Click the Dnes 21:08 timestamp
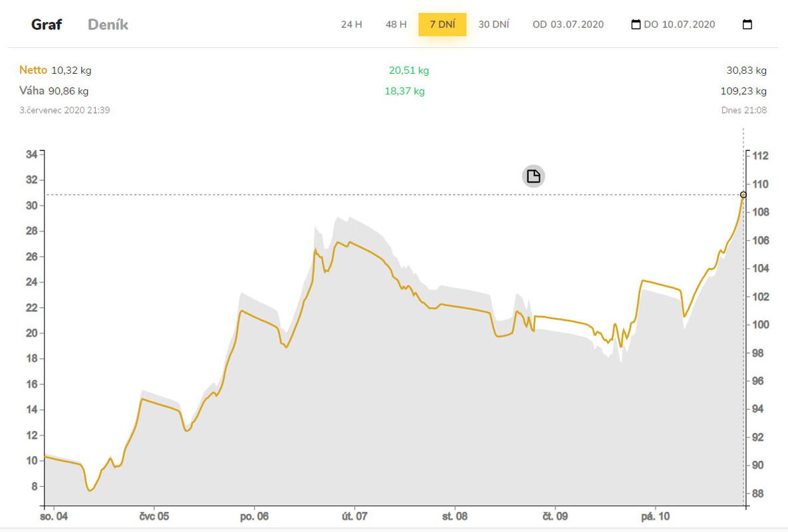 point(743,110)
